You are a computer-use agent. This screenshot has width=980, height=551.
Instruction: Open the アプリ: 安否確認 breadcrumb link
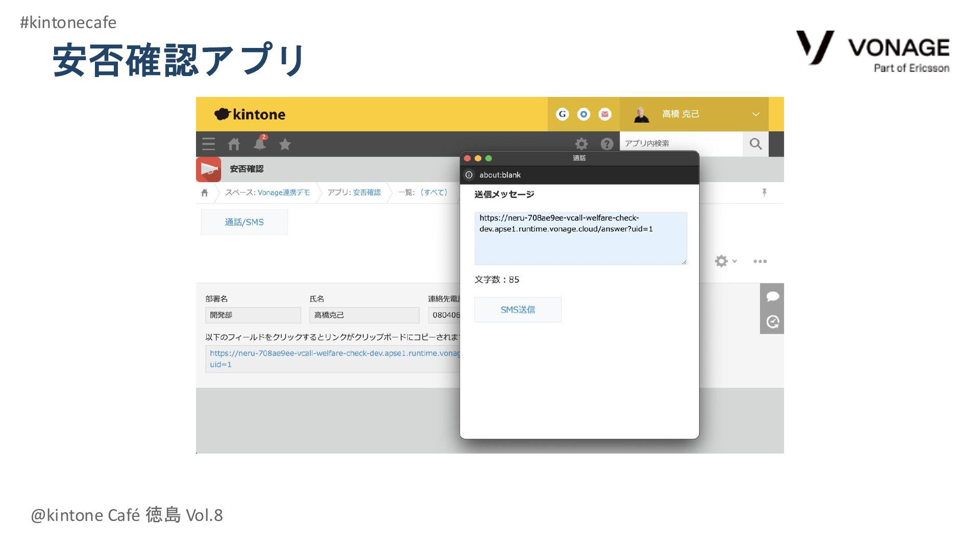(x=354, y=192)
